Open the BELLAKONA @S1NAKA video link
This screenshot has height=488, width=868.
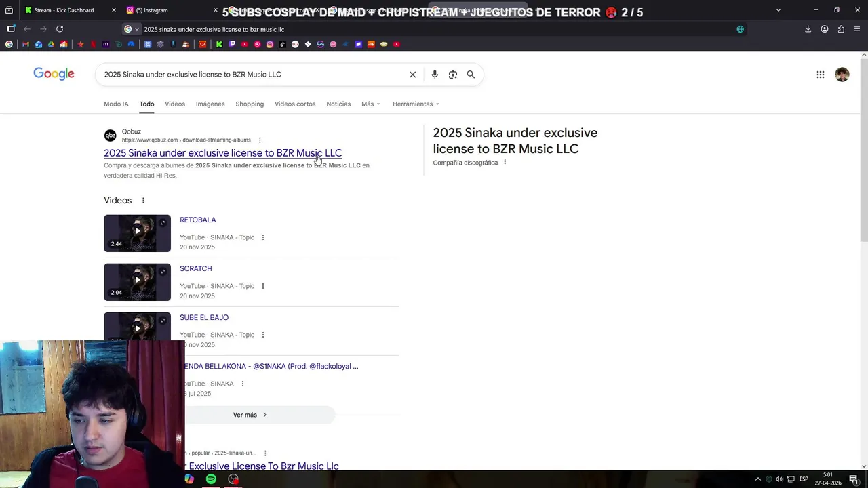(271, 366)
